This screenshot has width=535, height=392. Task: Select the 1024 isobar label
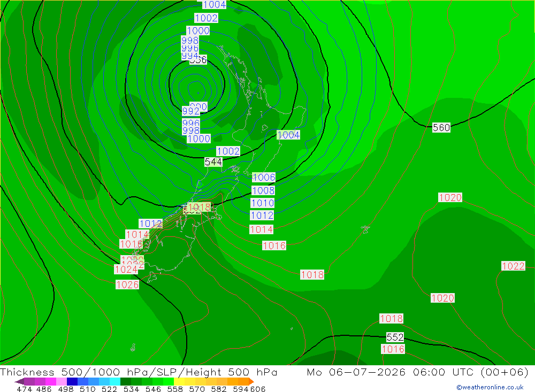pyautogui.click(x=126, y=269)
